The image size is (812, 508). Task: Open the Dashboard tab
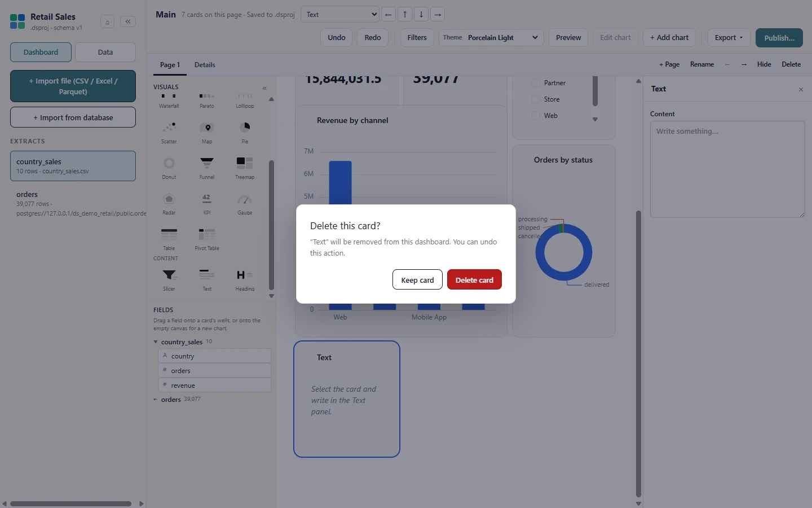pos(41,52)
